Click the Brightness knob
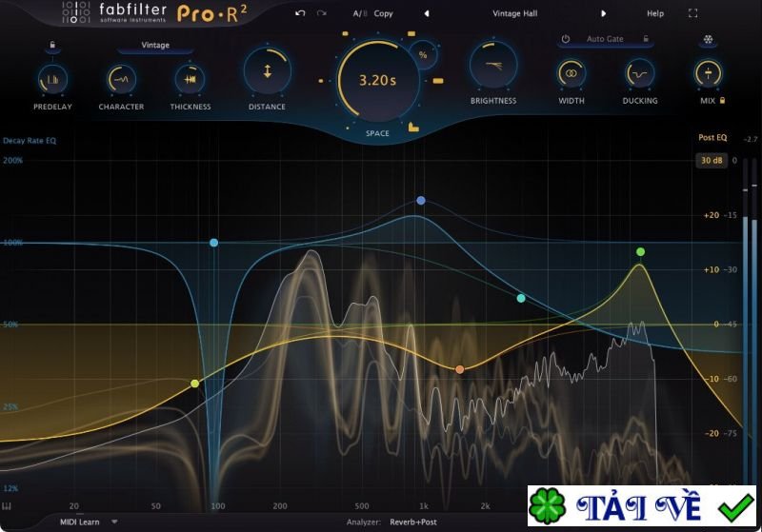 point(493,66)
